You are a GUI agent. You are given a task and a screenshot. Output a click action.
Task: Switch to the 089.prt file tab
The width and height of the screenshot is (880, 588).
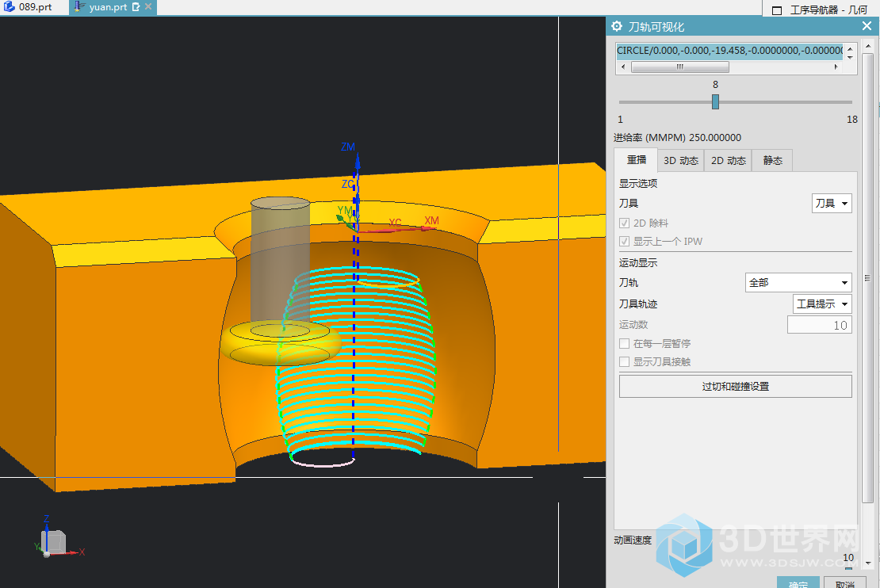(x=29, y=7)
